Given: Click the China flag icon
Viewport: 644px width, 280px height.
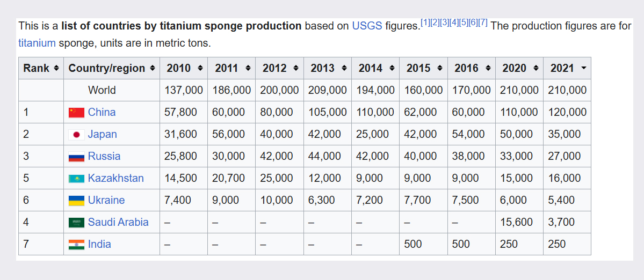Looking at the screenshot, I should click(76, 112).
